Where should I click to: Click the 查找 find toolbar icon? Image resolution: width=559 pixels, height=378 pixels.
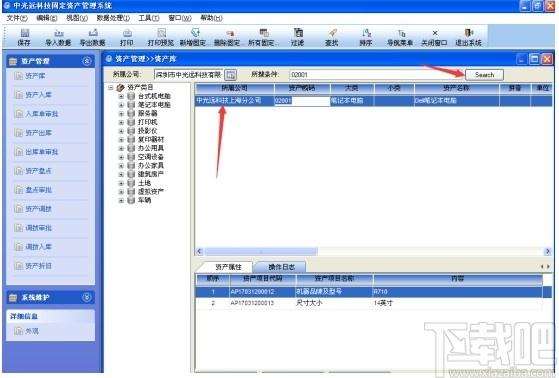pos(332,37)
